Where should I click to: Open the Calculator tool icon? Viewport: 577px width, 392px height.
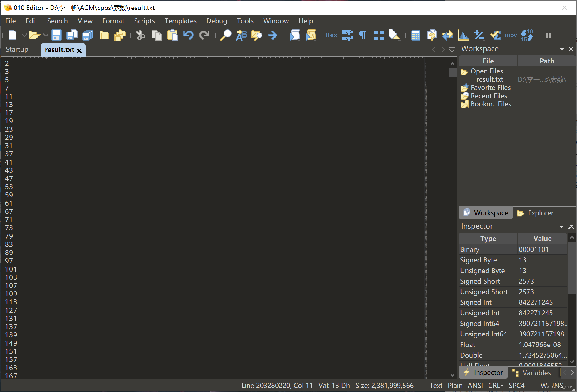coord(415,35)
